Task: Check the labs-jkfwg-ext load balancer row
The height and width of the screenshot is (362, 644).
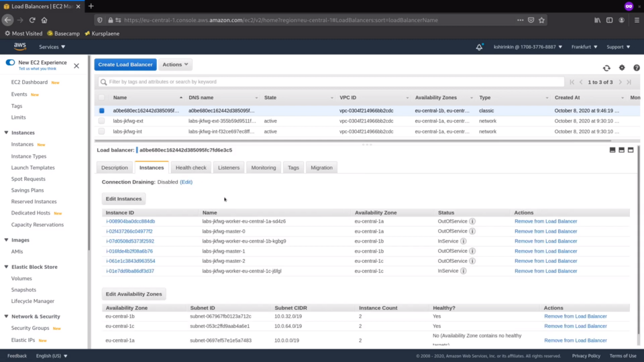Action: pos(101,121)
